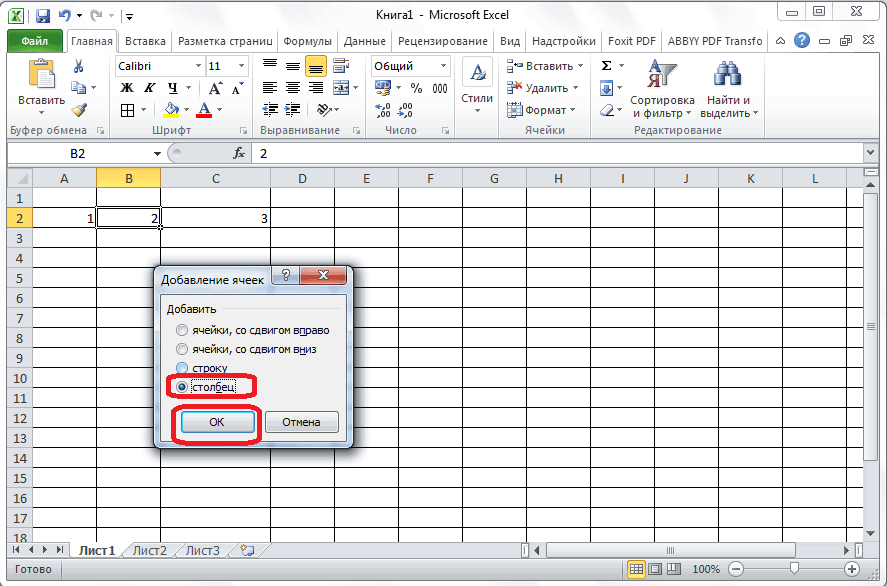Switch to the Формулы ribbon tab

click(307, 41)
